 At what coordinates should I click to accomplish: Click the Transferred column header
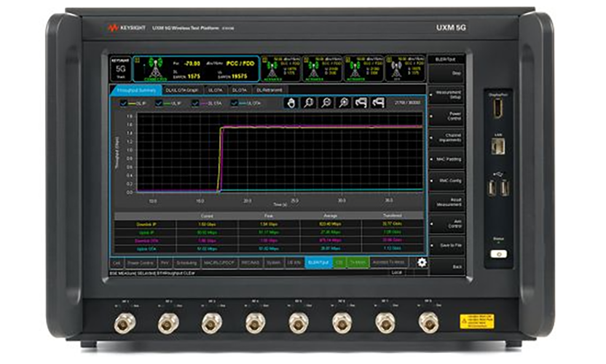point(393,215)
